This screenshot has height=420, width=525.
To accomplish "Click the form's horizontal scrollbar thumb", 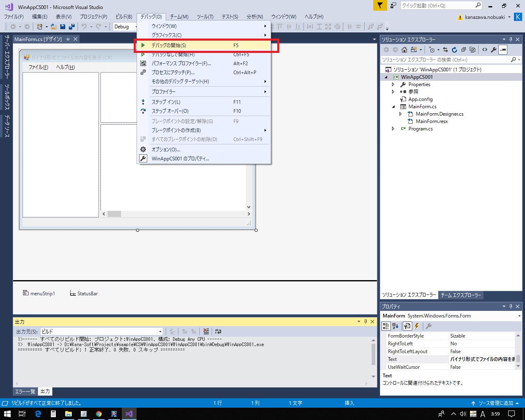I will pyautogui.click(x=114, y=214).
